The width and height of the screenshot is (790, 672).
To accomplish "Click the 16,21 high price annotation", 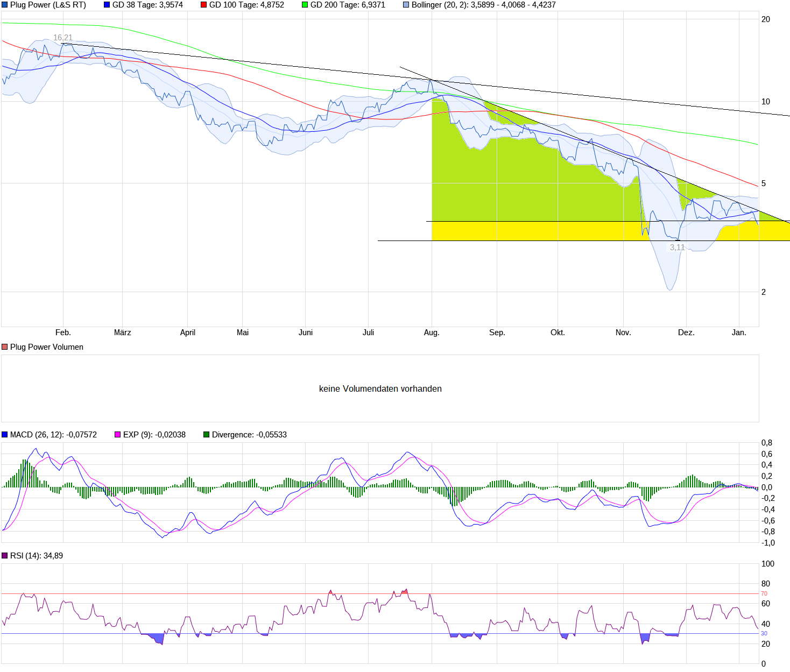I will (x=63, y=38).
